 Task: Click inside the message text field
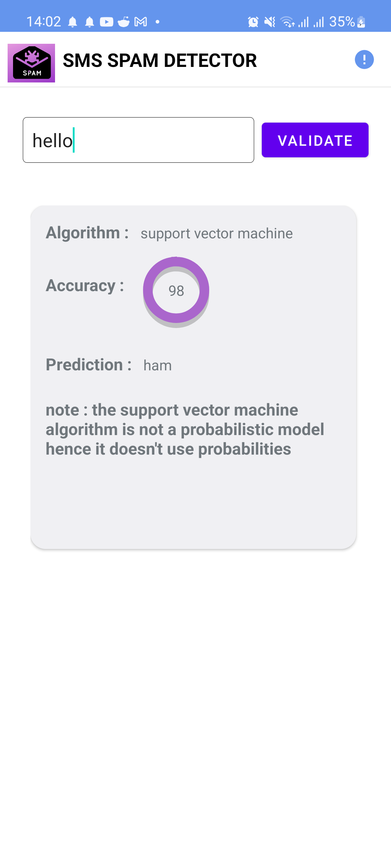tap(138, 140)
